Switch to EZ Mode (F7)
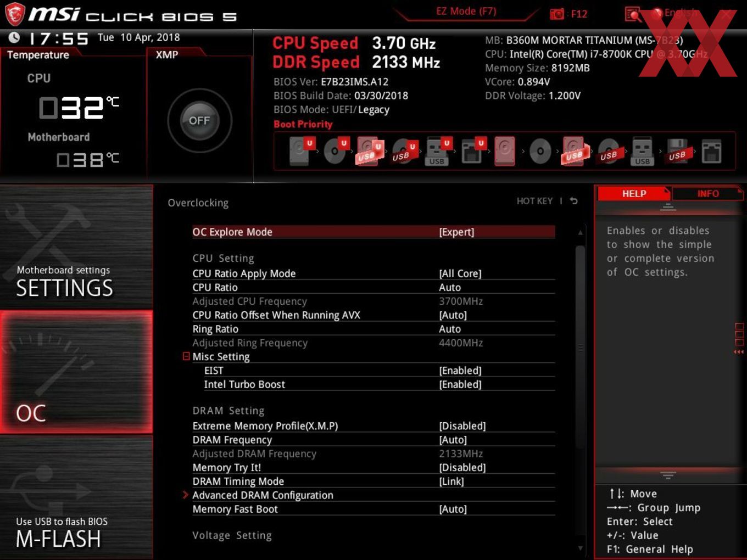 pos(466,11)
